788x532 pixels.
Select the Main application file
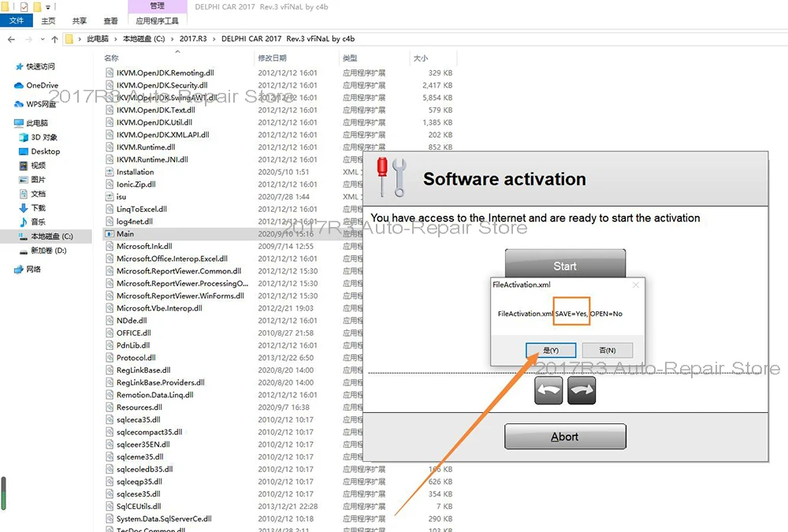125,234
